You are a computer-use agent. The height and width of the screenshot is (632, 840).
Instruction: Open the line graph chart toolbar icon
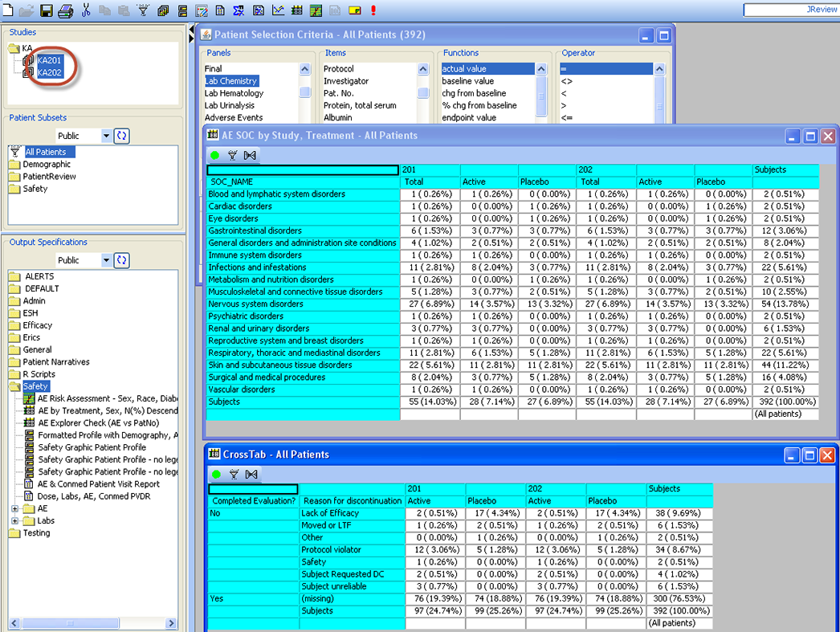coord(278,10)
